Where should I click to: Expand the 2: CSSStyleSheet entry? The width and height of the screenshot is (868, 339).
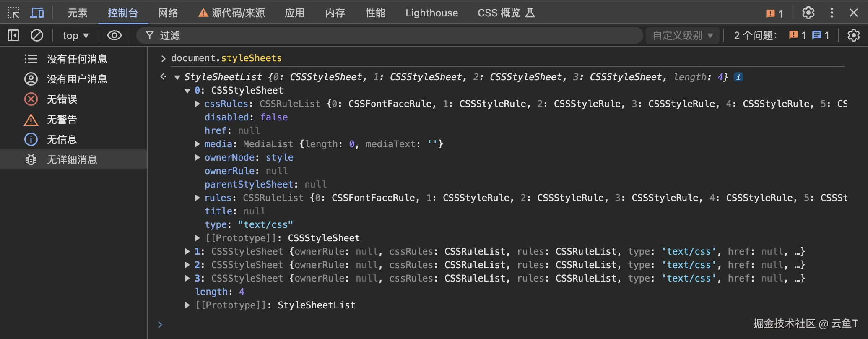coord(187,265)
